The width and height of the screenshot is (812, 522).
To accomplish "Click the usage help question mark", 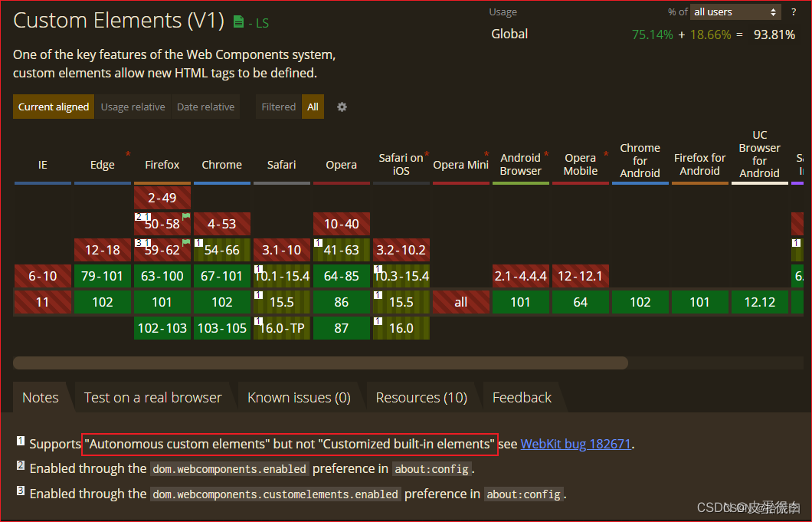I will point(794,12).
